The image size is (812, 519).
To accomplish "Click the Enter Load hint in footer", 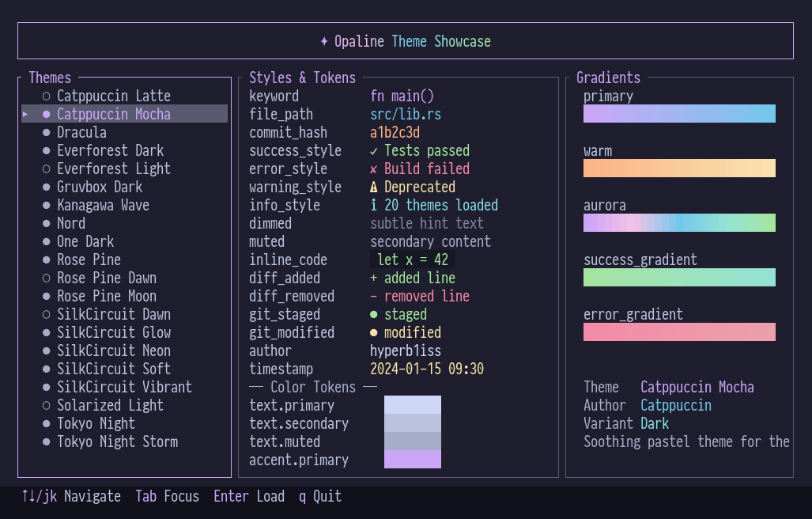I will [x=249, y=496].
